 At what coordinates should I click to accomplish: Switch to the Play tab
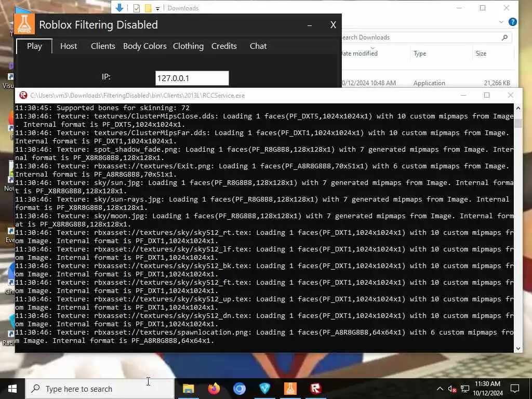tap(34, 46)
